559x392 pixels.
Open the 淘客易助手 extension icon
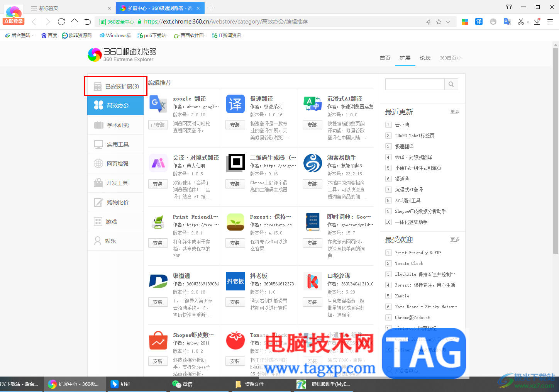[312, 163]
